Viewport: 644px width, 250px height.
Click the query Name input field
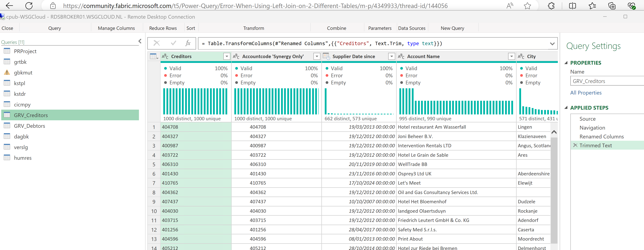(x=607, y=81)
